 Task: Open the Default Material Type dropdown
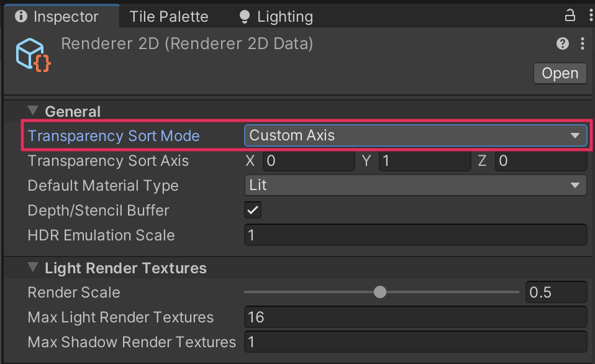click(415, 185)
